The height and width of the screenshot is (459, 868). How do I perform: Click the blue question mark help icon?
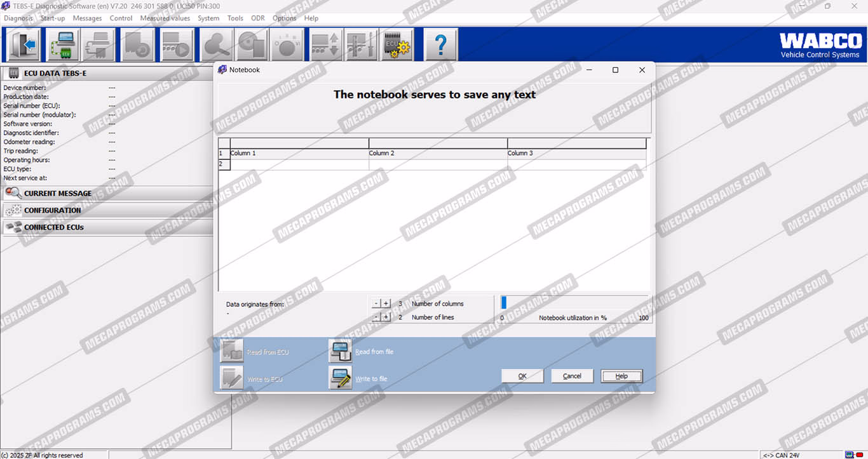440,45
